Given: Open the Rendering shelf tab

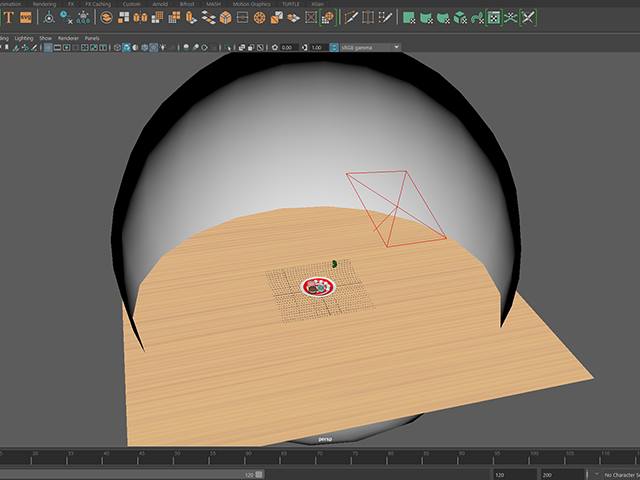Looking at the screenshot, I should click(44, 4).
